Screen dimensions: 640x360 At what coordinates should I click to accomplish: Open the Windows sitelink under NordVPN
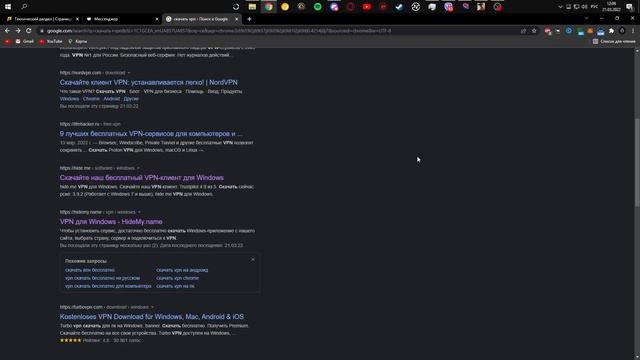pos(69,99)
